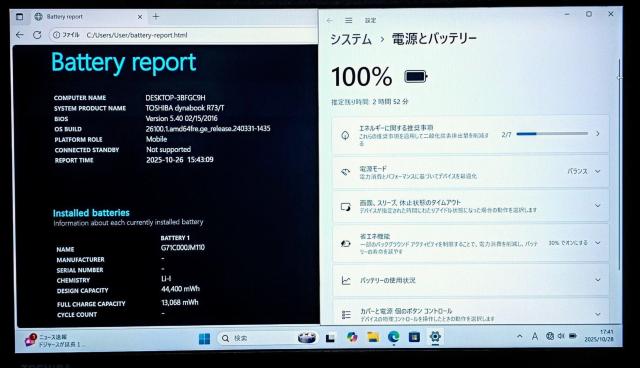Image resolution: width=640 pixels, height=368 pixels.
Task: Click the energy saver battery leaf icon
Action: [x=345, y=244]
